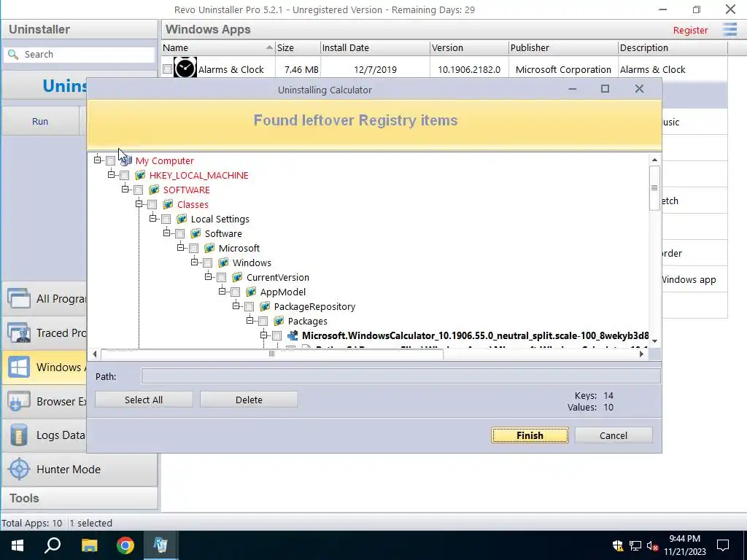Click the Microsoft registry key icon
Screen dimensions: 747x560
[209, 248]
